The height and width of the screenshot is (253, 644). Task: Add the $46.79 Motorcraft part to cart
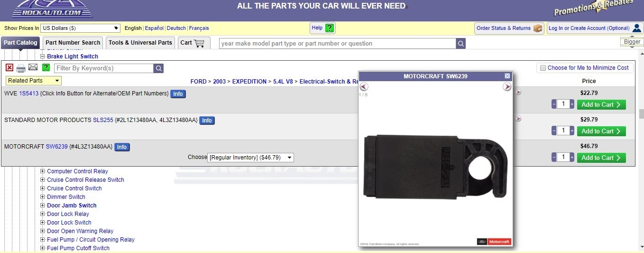(601, 158)
